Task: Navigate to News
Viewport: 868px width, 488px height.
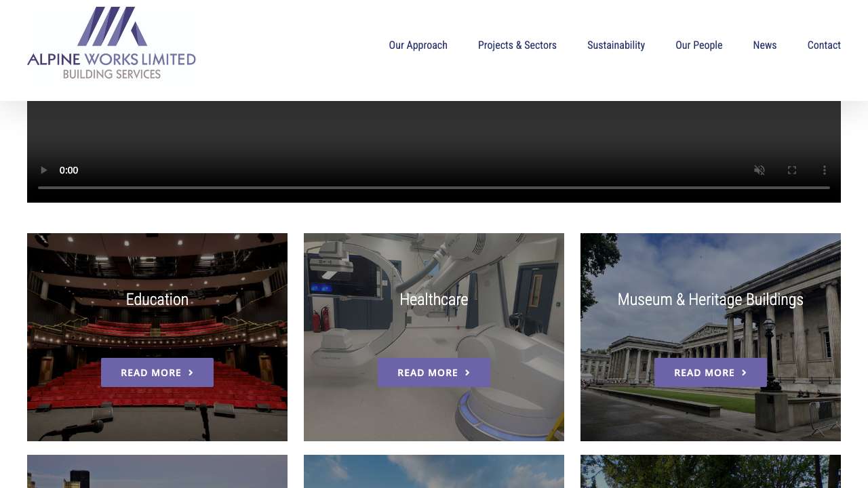Action: 764,45
